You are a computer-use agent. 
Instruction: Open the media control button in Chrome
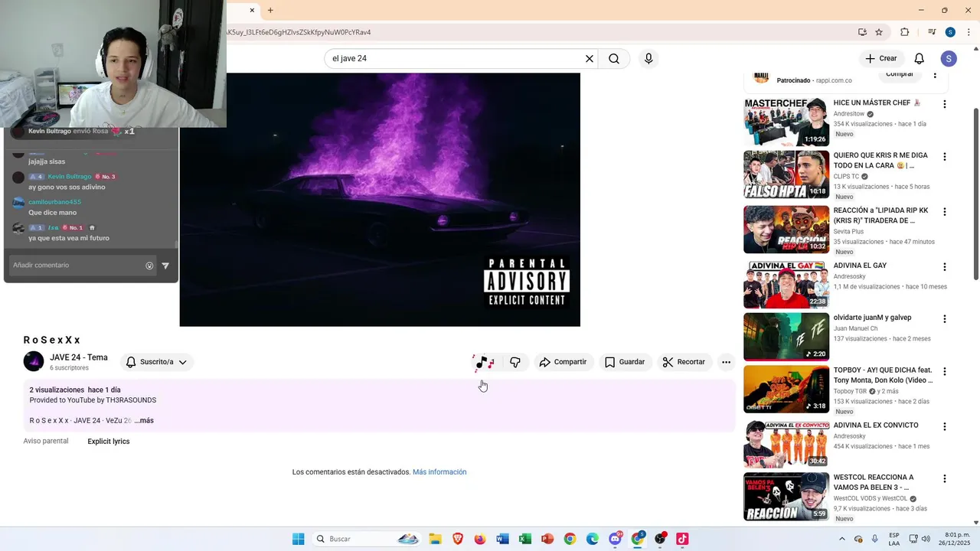(932, 32)
